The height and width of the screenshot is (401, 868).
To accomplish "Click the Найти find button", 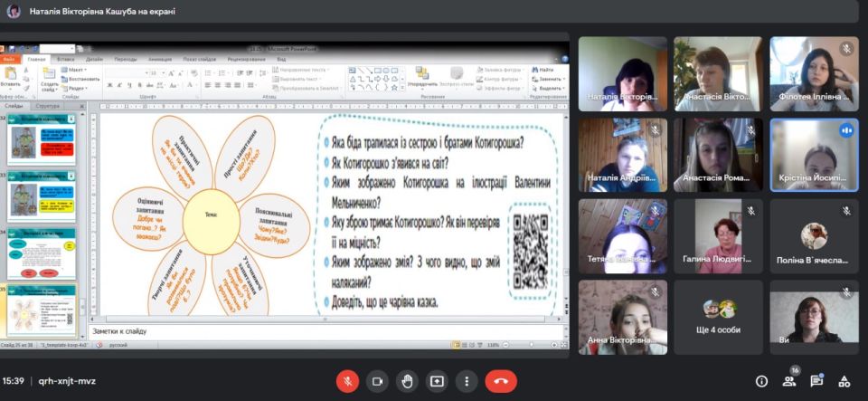I will click(x=542, y=70).
